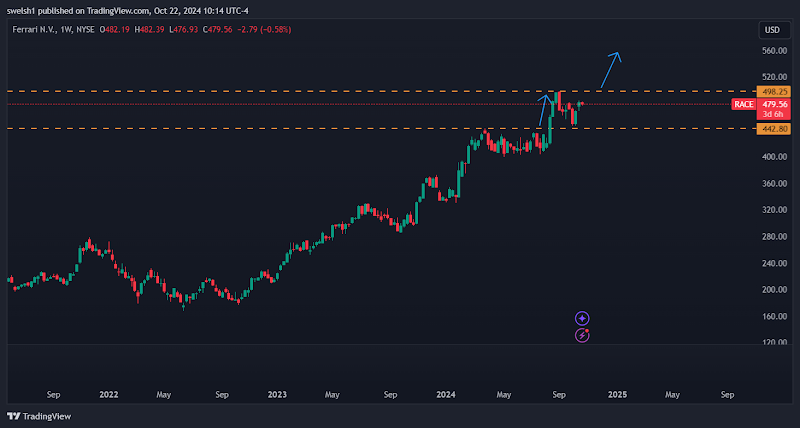
Task: Click the high value H482.39
Action: pyautogui.click(x=149, y=30)
